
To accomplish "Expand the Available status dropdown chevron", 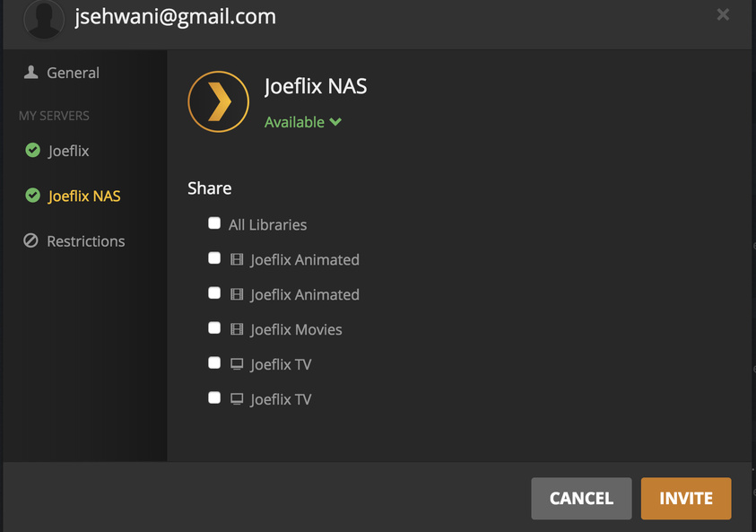I will [335, 122].
